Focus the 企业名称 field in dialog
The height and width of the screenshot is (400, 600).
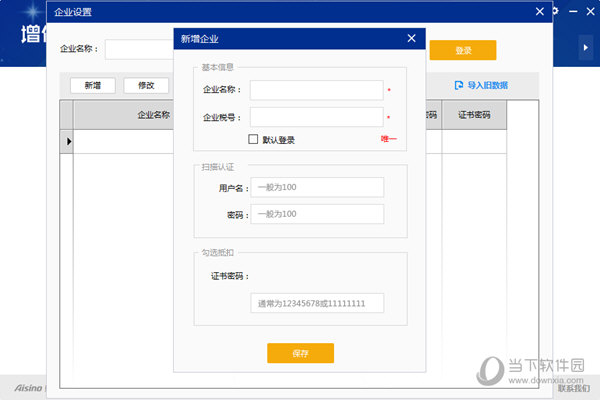point(316,90)
